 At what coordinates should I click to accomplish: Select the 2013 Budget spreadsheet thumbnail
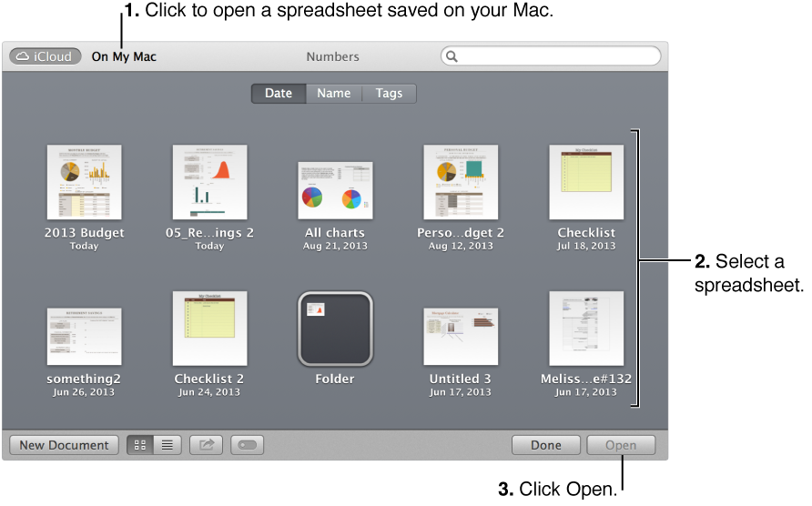point(84,182)
